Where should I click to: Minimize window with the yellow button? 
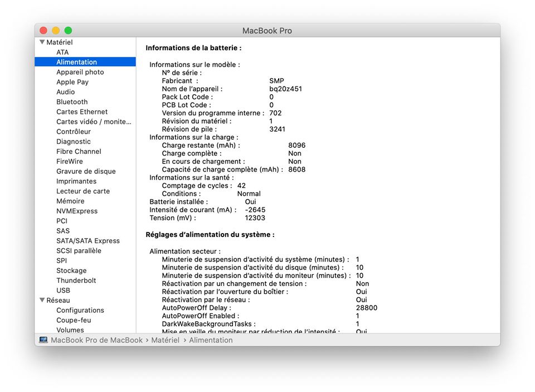56,31
